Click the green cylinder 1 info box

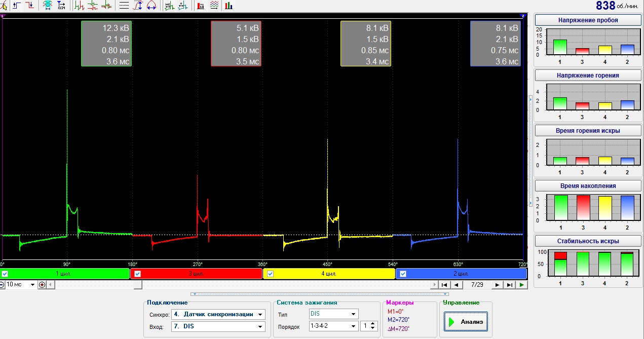[106, 44]
